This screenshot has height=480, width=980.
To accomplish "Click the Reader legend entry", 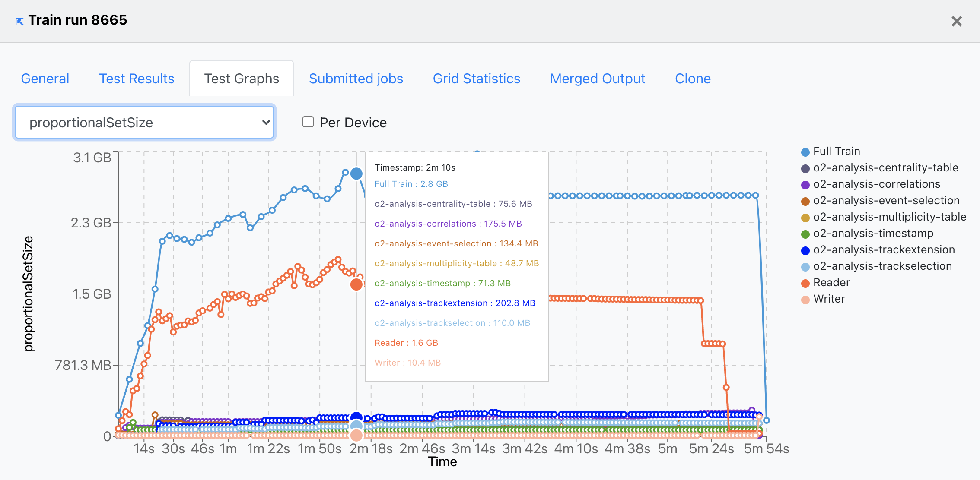I will point(805,283).
